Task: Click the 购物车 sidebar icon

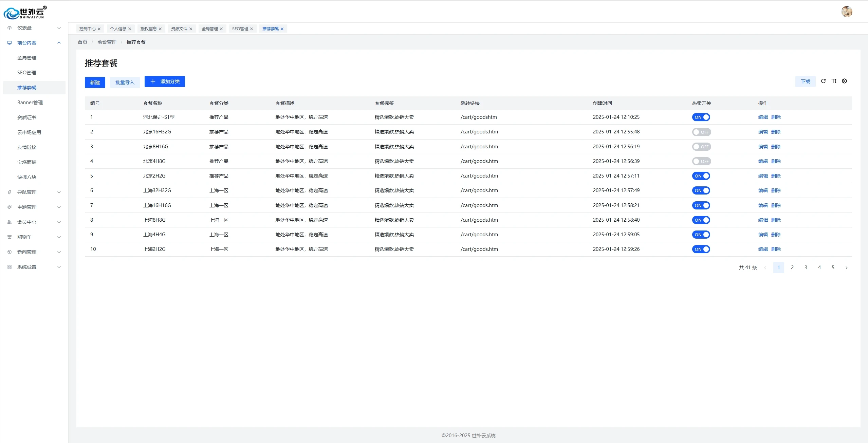Action: (x=10, y=237)
